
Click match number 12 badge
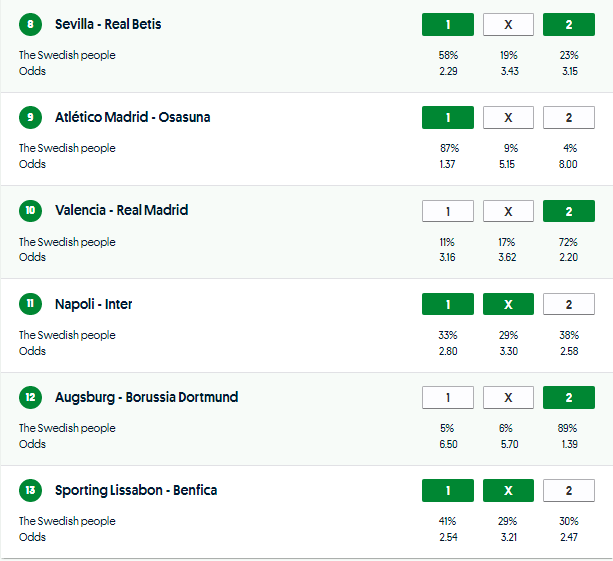30,397
